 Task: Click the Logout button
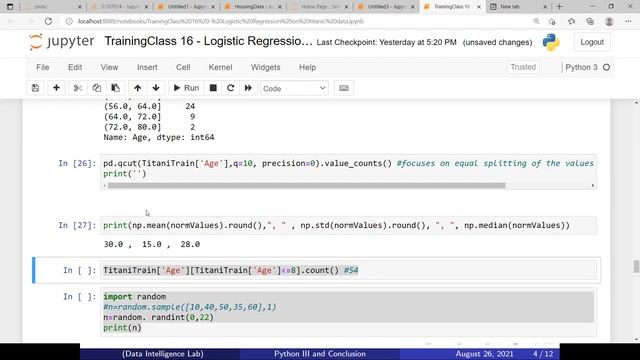click(x=592, y=42)
